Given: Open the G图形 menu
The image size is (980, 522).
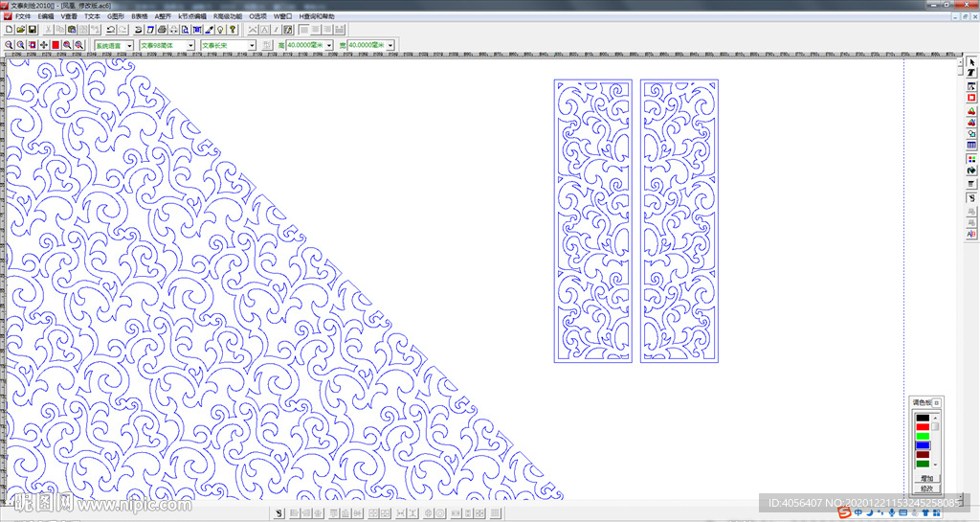Looking at the screenshot, I should pyautogui.click(x=116, y=16).
